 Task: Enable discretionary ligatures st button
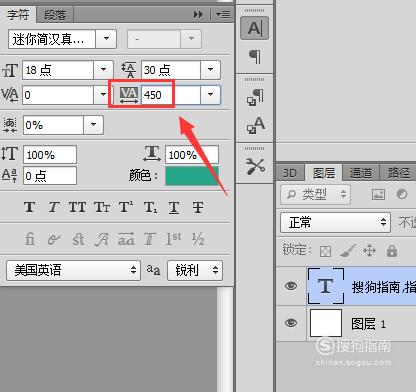(x=78, y=239)
